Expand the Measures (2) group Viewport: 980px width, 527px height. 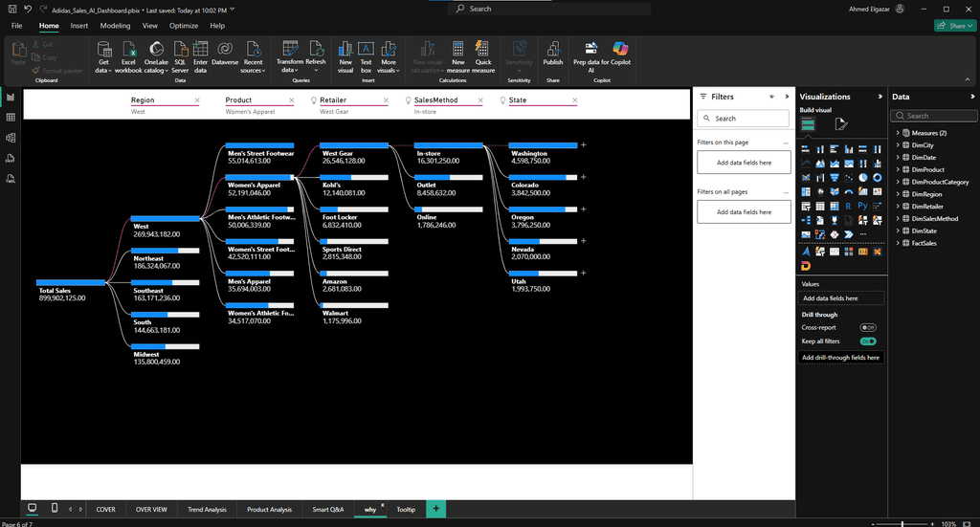pos(898,132)
